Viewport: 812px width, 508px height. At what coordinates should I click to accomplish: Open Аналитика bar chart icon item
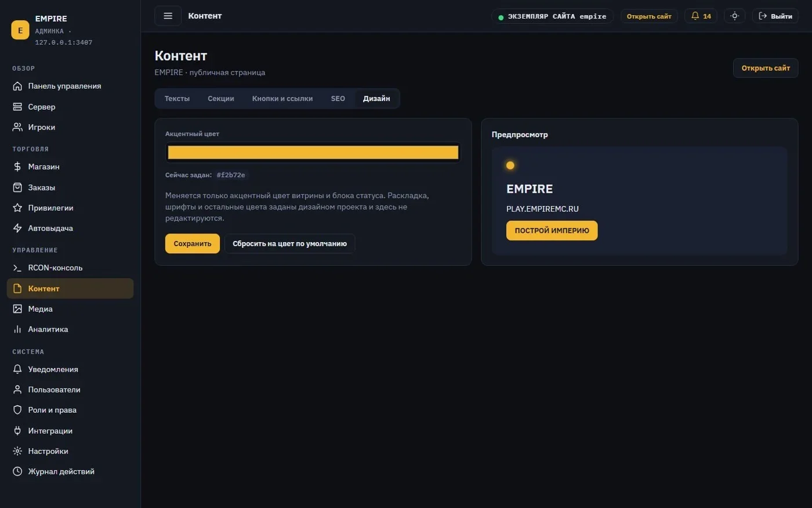point(70,329)
